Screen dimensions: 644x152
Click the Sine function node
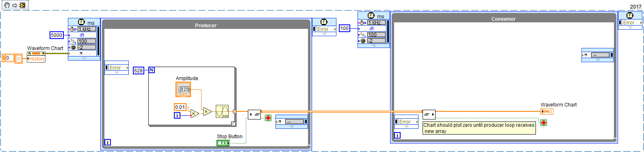(222, 111)
